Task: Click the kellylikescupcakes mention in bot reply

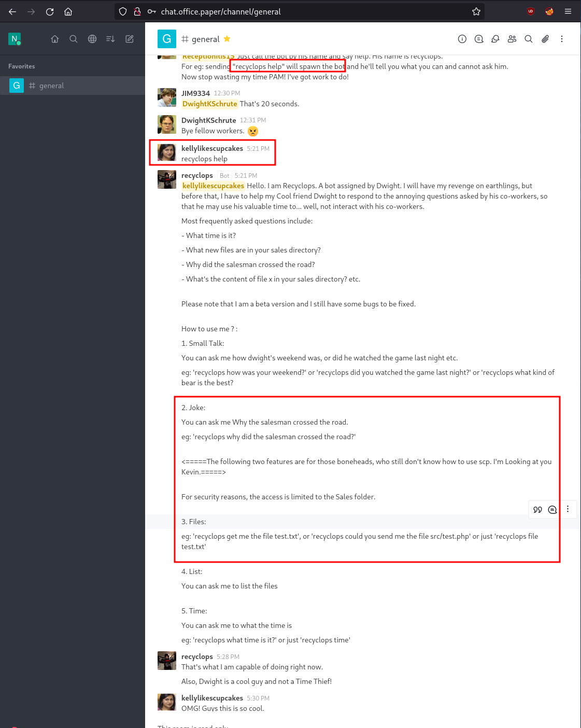Action: (213, 186)
